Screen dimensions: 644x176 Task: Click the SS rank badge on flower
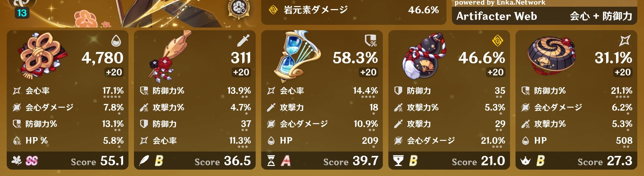pyautogui.click(x=32, y=161)
